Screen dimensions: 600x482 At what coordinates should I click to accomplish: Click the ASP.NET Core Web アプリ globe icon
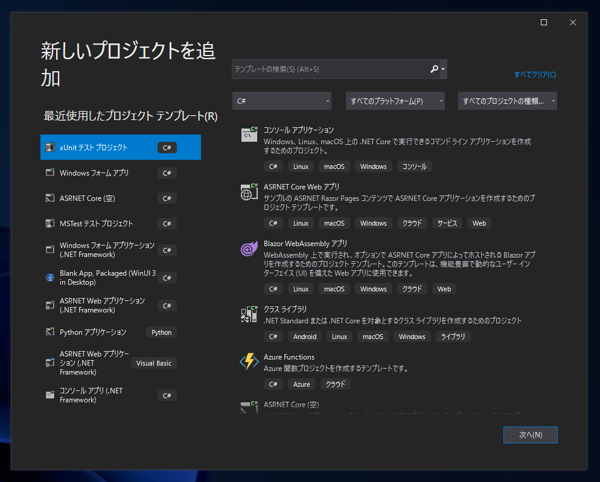(249, 191)
